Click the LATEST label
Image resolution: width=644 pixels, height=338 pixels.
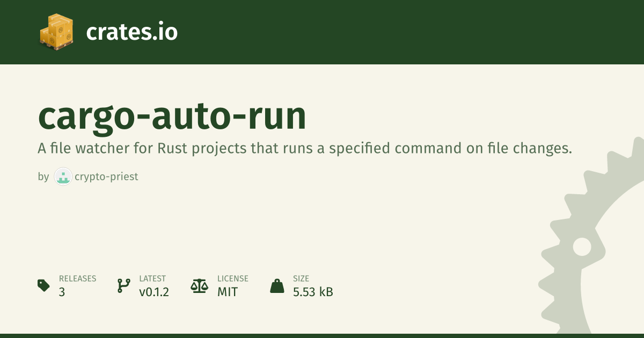[152, 278]
